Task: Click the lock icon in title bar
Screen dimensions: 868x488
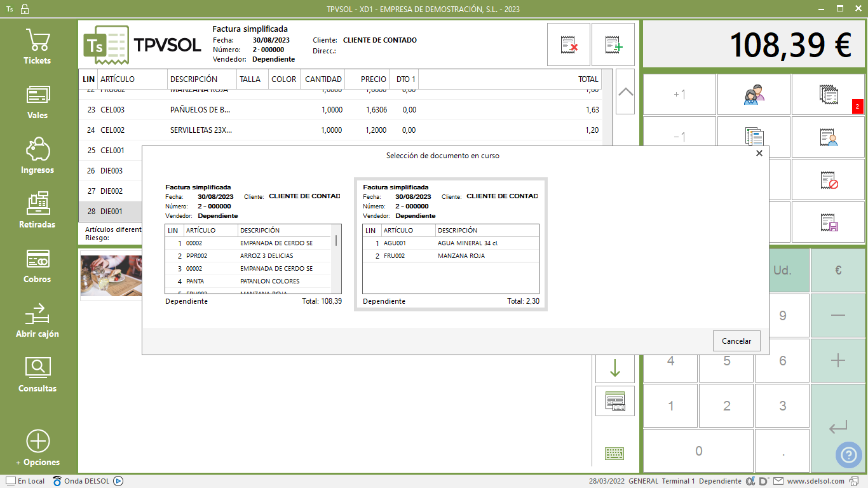Action: 25,9
